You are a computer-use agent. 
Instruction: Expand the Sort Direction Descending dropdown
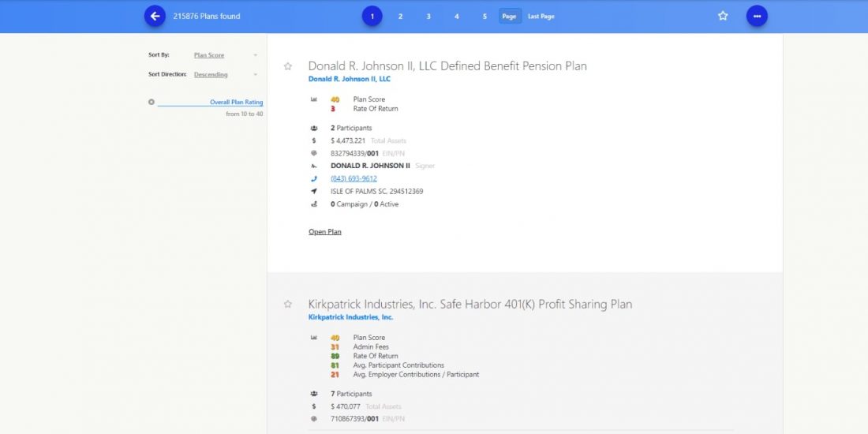226,75
